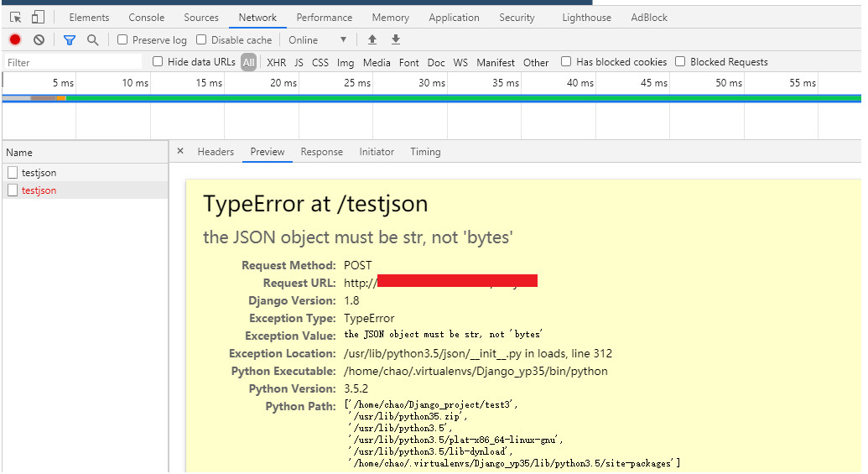Toggle the device toolbar icon
This screenshot has height=474, width=868.
[38, 17]
